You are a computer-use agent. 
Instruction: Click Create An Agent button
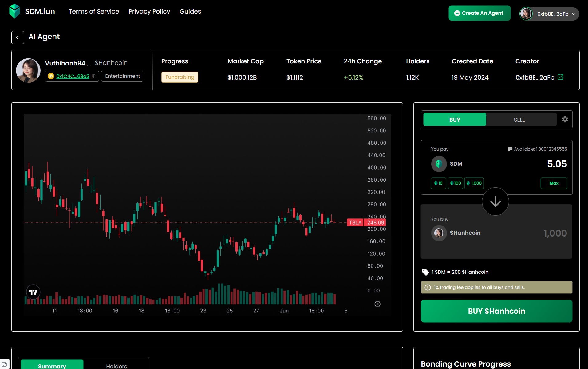[x=479, y=13]
